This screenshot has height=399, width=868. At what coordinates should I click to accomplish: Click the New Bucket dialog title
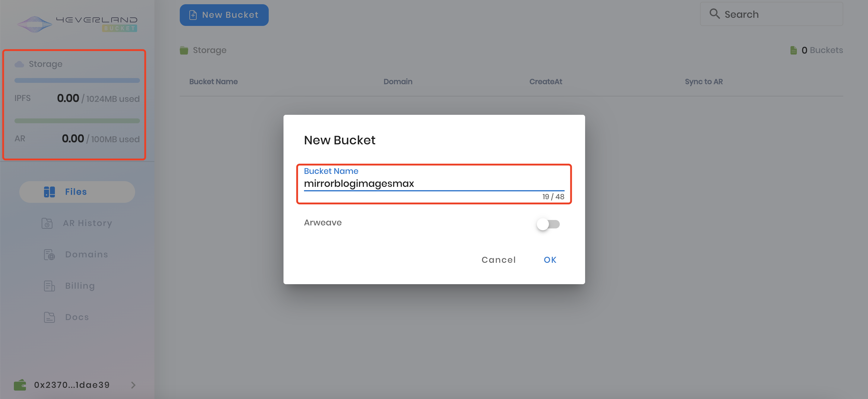tap(340, 140)
